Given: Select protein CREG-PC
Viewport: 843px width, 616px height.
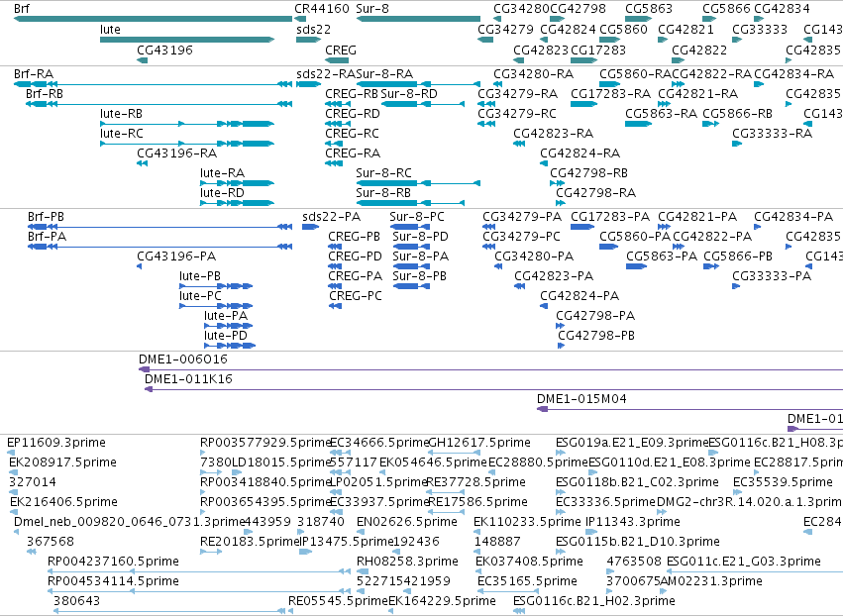Looking at the screenshot, I should 335,306.
